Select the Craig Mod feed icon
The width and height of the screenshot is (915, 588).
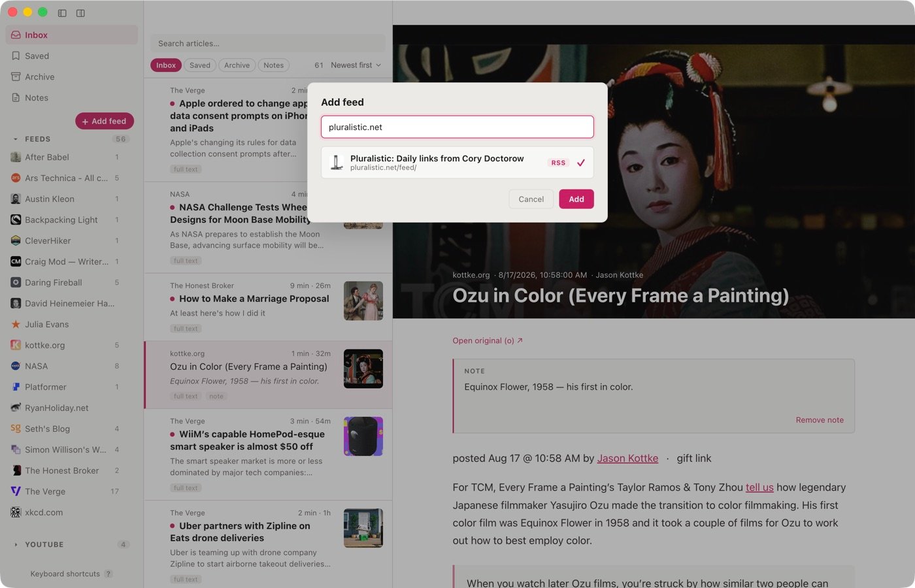pyautogui.click(x=16, y=262)
